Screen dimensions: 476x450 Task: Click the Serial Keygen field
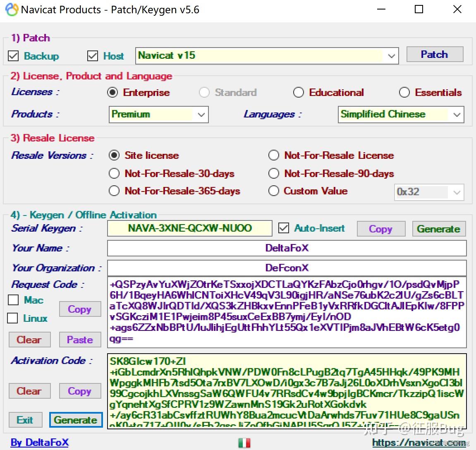(190, 228)
